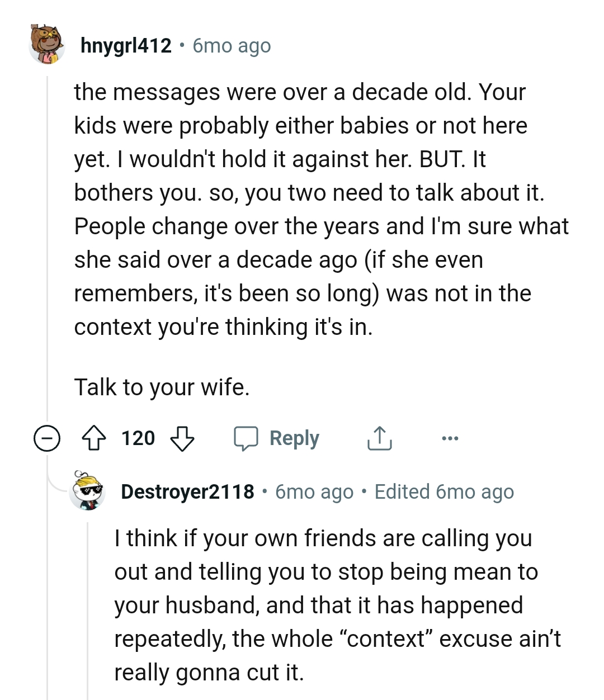Image resolution: width=604 pixels, height=700 pixels.
Task: Open hnygrl412's owl avatar
Action: [x=47, y=44]
